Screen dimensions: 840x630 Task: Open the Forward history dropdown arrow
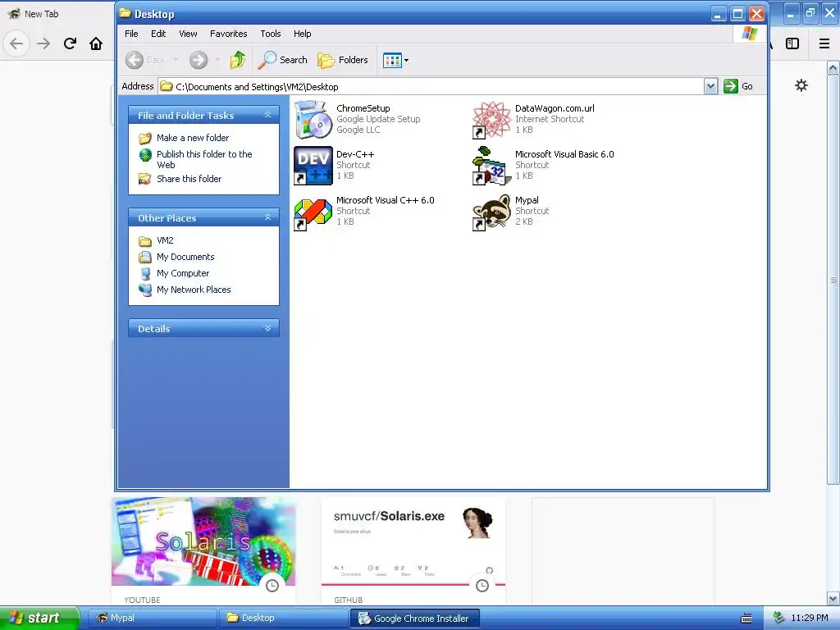[x=217, y=60]
